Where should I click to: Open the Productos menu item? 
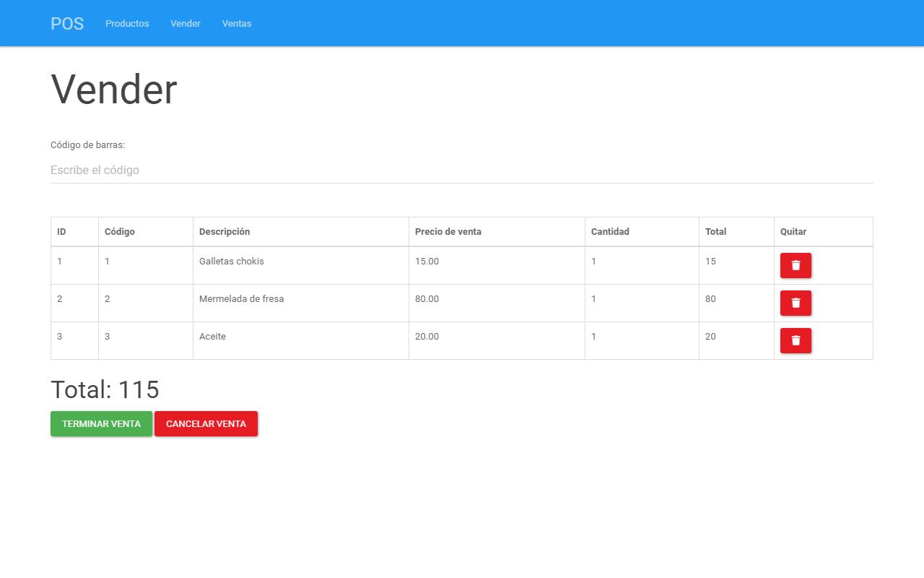click(127, 24)
